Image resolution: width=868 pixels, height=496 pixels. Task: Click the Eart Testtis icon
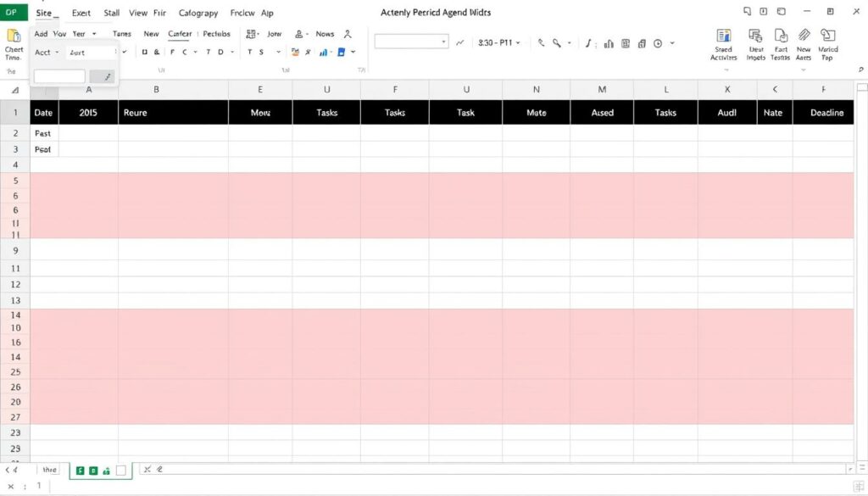(x=781, y=36)
